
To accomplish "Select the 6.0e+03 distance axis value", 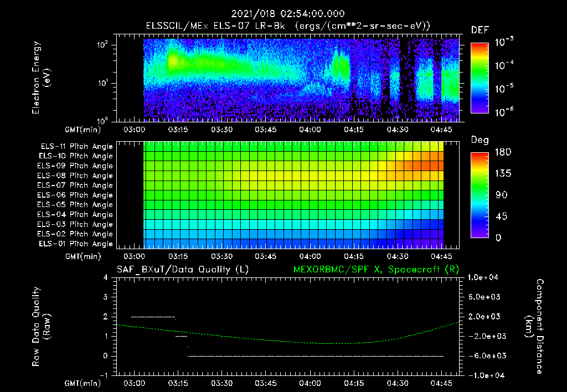I will click(485, 297).
